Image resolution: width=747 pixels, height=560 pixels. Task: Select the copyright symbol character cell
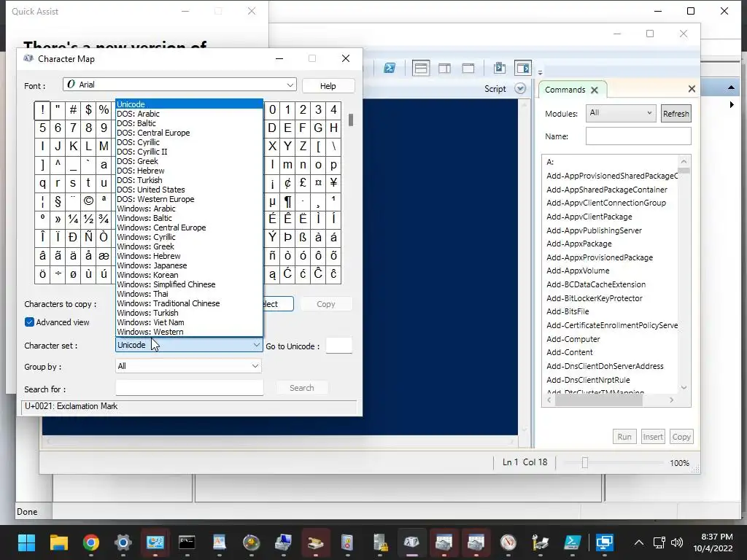point(88,201)
